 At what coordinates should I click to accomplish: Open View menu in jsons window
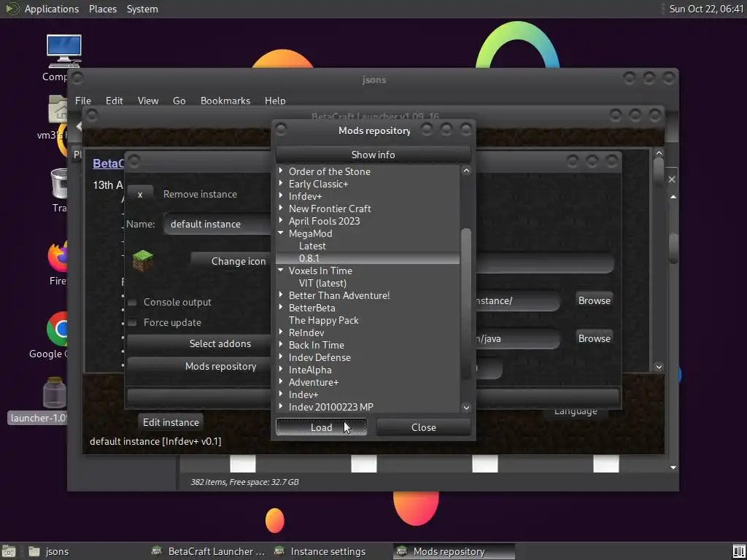click(147, 101)
